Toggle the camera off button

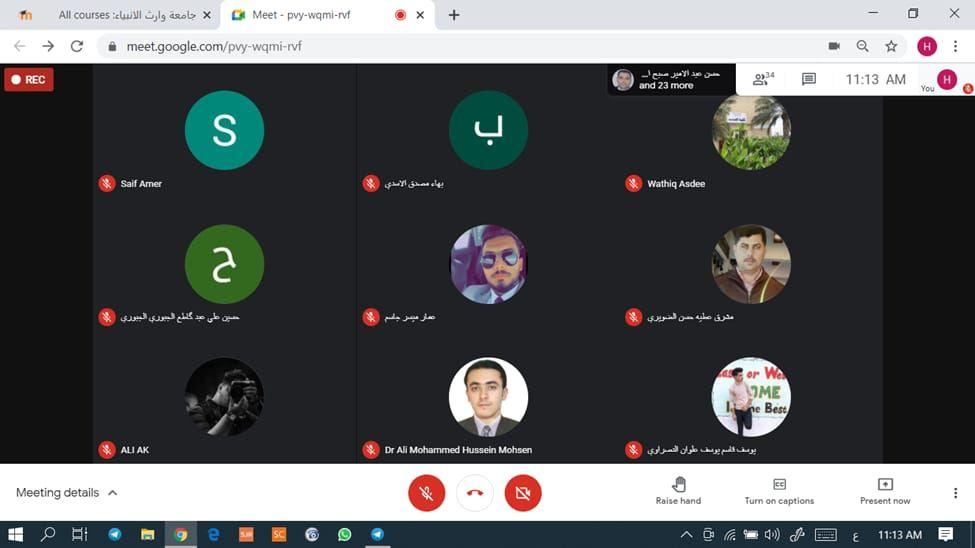[x=522, y=492]
